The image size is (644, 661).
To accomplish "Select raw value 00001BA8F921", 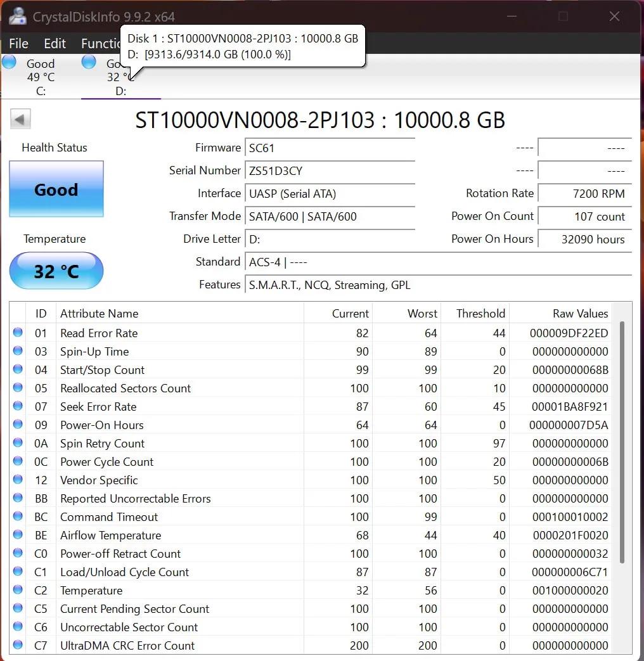I will 570,407.
